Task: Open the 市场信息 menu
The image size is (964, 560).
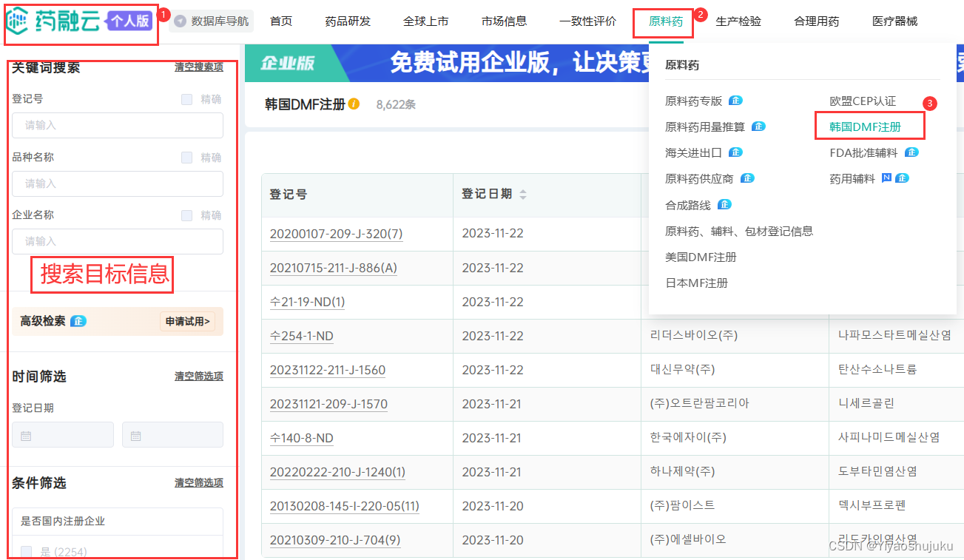Action: click(x=505, y=21)
